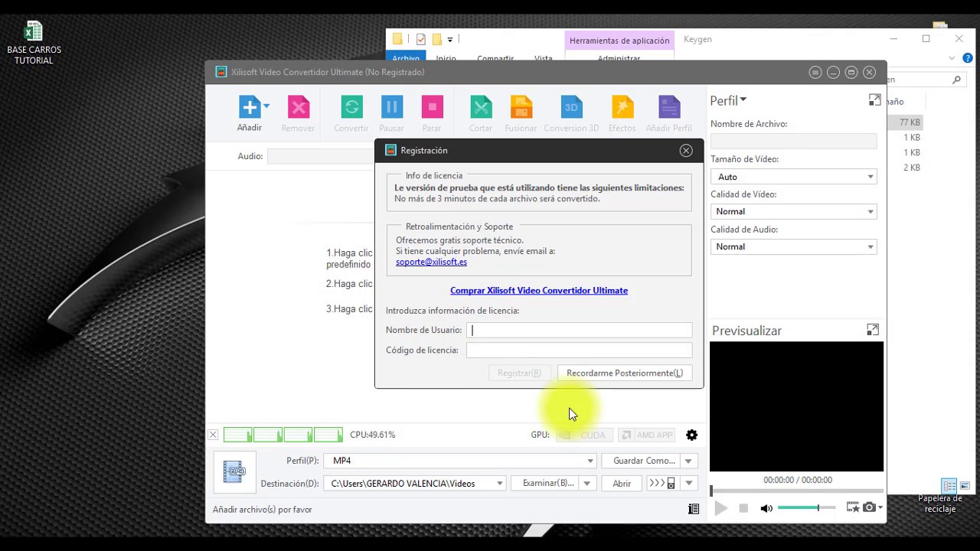Select the Cortar scissors tool

(x=481, y=107)
